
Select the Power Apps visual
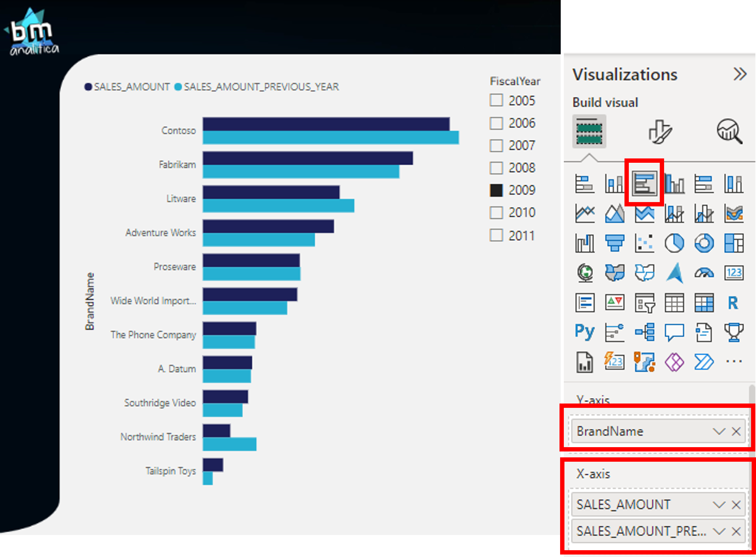tap(674, 362)
